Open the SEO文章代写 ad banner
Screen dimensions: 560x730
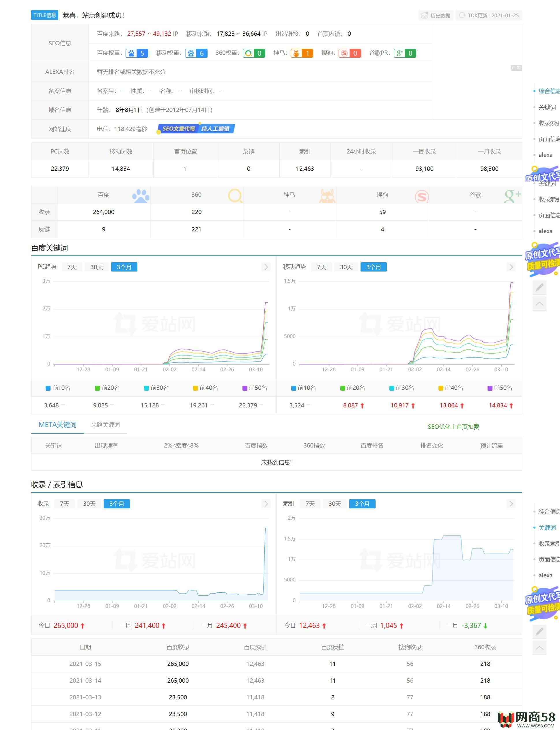point(196,129)
